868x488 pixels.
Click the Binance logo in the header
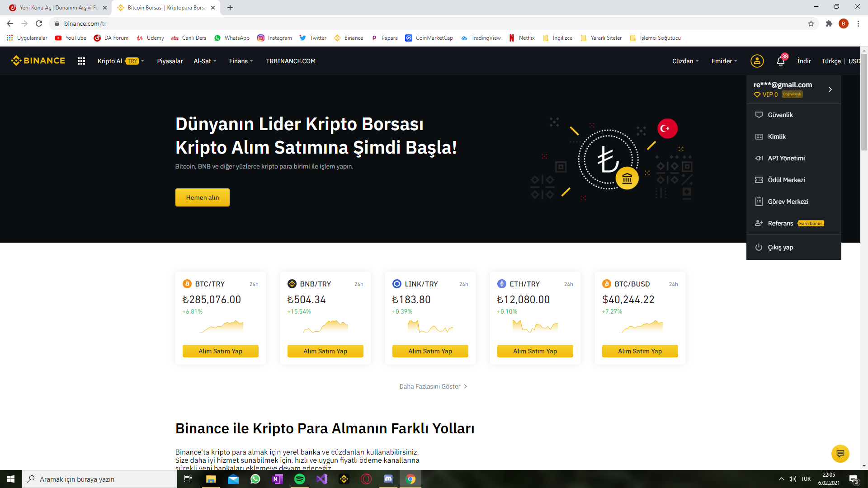tap(38, 61)
